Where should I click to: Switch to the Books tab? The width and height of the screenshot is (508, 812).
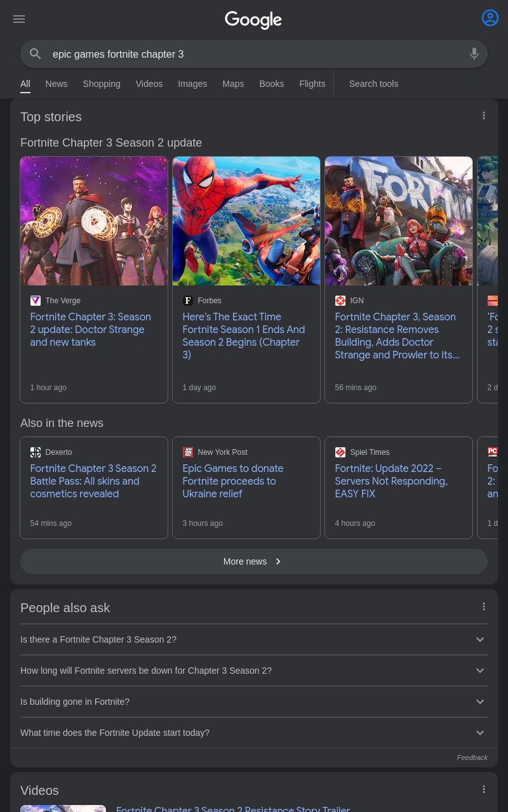tap(272, 84)
